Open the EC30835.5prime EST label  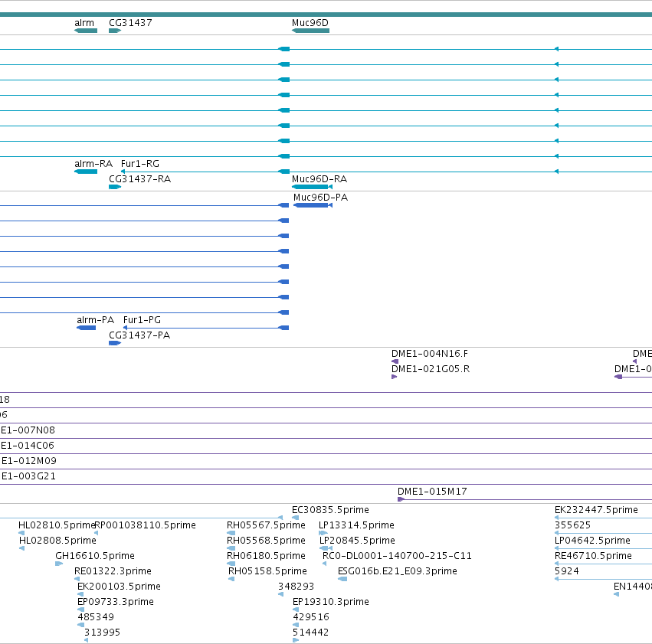(x=330, y=510)
